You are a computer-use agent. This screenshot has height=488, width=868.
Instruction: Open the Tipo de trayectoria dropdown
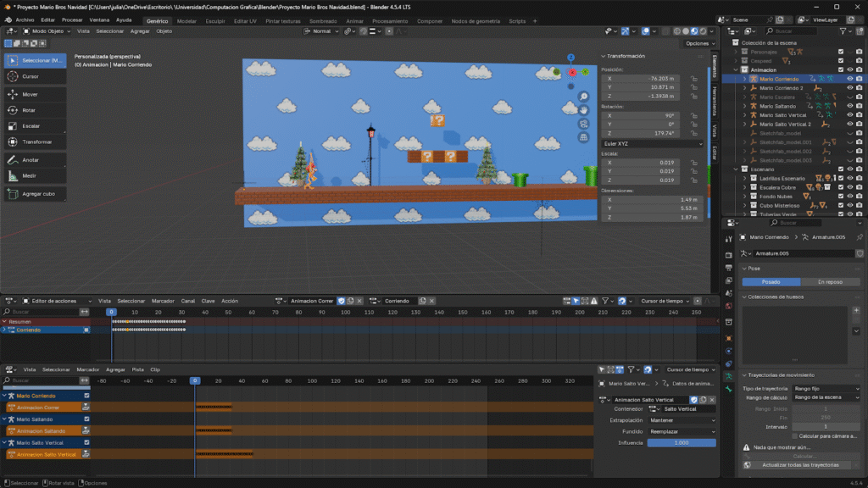826,388
